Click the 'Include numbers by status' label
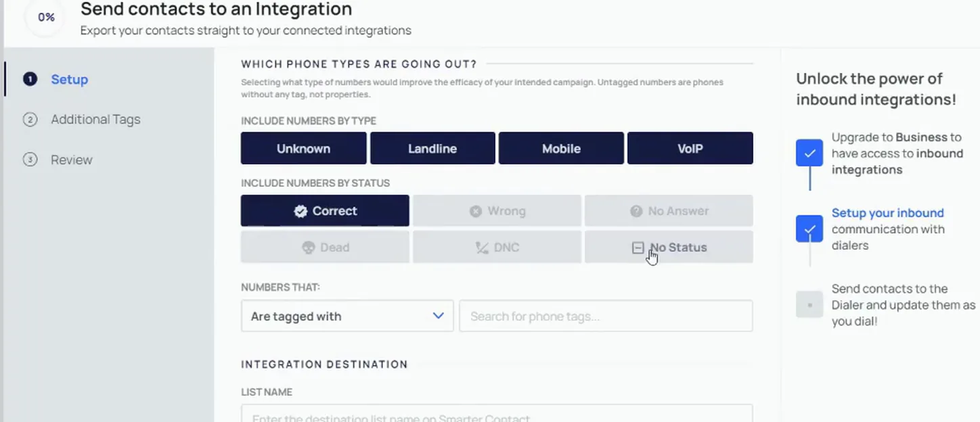This screenshot has width=980, height=422. [x=315, y=183]
